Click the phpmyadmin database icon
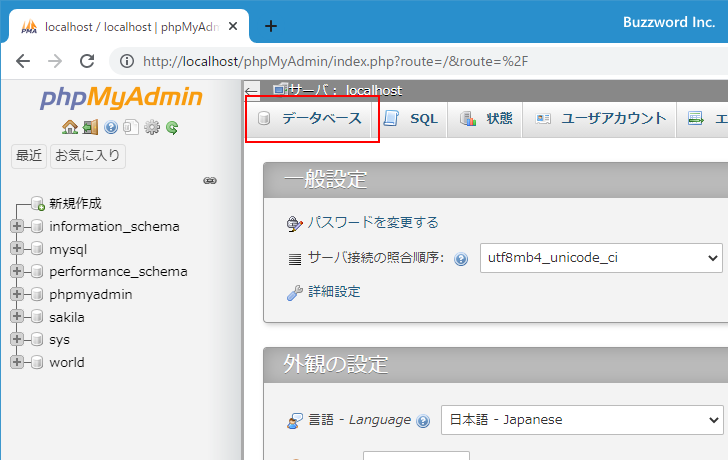This screenshot has height=460, width=728. pyautogui.click(x=37, y=294)
